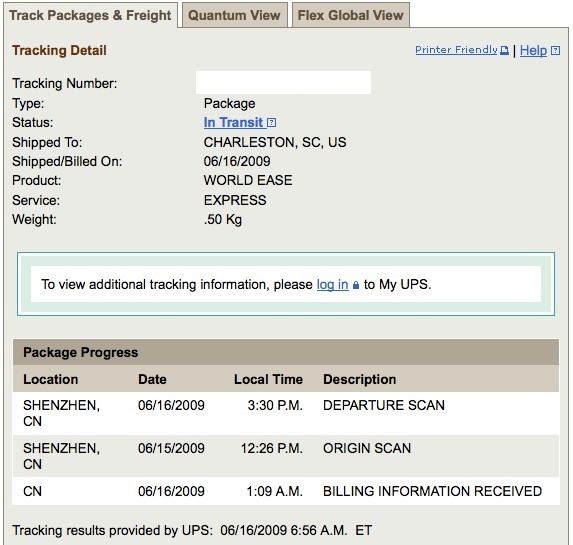The image size is (573, 545).
Task: Open the Help link
Action: [533, 50]
